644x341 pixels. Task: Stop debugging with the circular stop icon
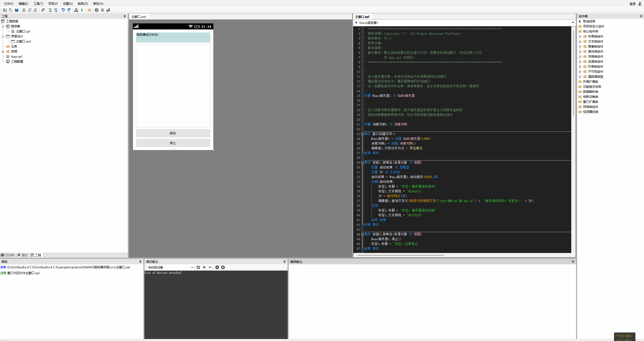pyautogui.click(x=223, y=267)
